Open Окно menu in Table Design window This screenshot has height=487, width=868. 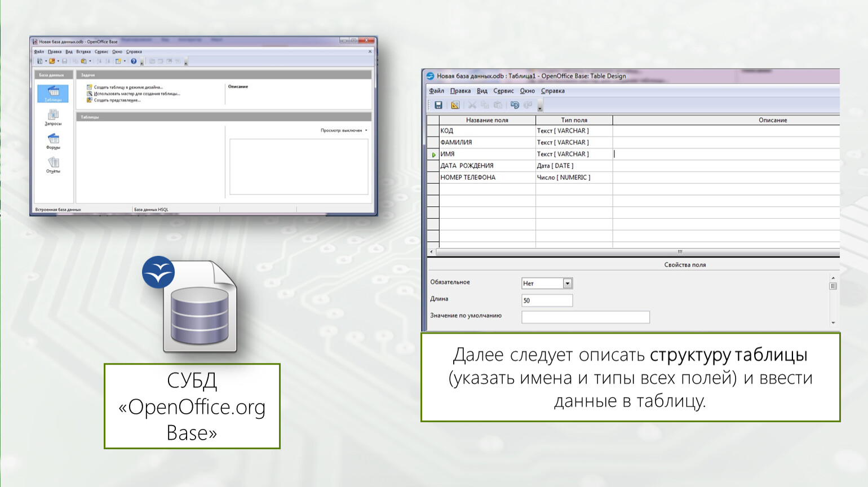click(x=527, y=91)
